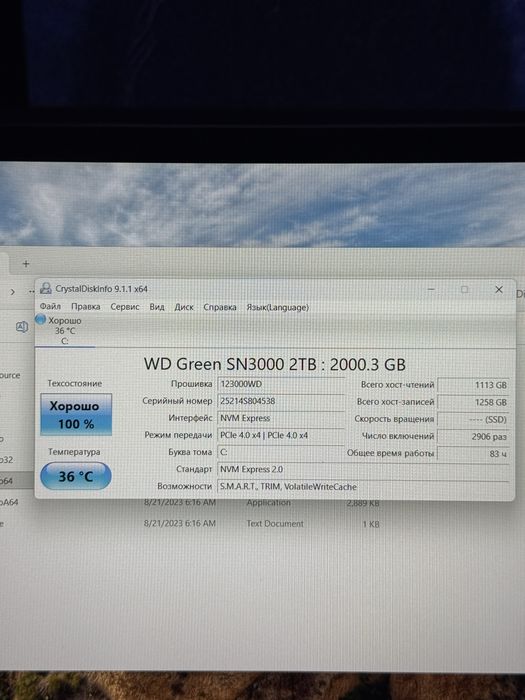Click the drive letter field C:
Image resolution: width=525 pixels, height=700 pixels.
click(x=281, y=452)
